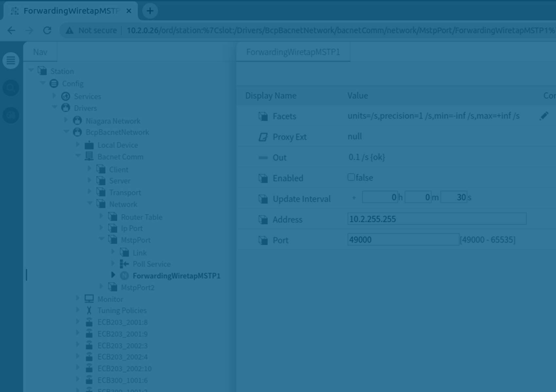Click the Not secure warning icon
The height and width of the screenshot is (392, 556).
(x=69, y=30)
